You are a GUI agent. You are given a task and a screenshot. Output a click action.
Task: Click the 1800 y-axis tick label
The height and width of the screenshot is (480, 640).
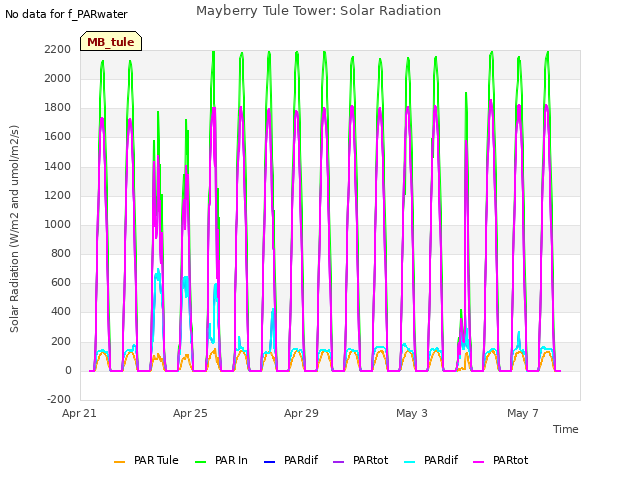[58, 108]
